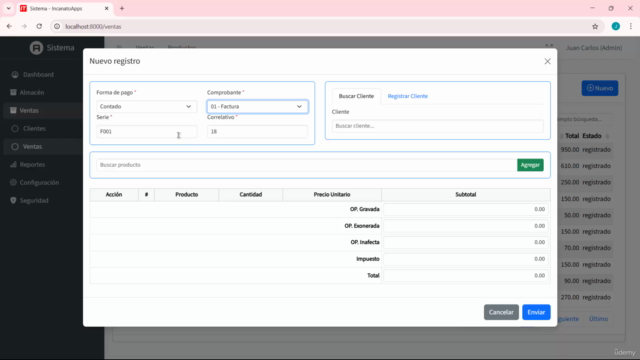Open the tab search dropdown arrow
Screen dimensions: 640x360
pos(8,8)
